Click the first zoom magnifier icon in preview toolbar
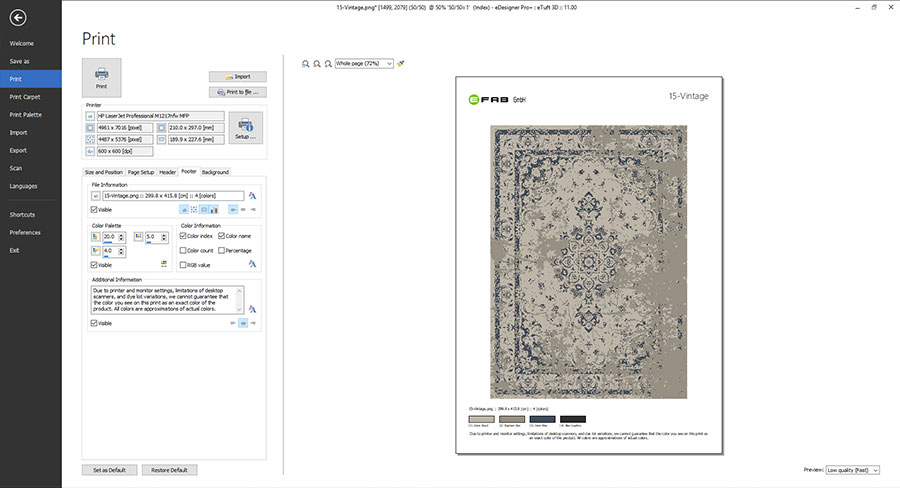Viewport: 900px width, 488px height. click(x=306, y=63)
